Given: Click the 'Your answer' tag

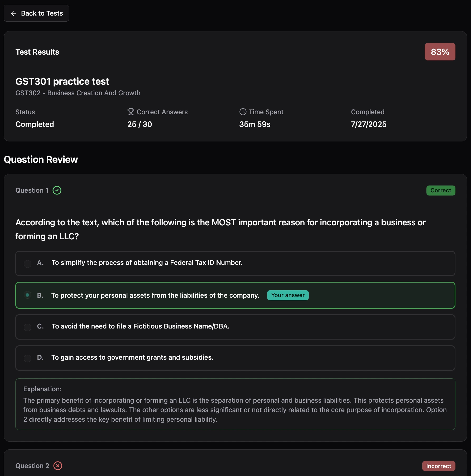Looking at the screenshot, I should coord(288,295).
